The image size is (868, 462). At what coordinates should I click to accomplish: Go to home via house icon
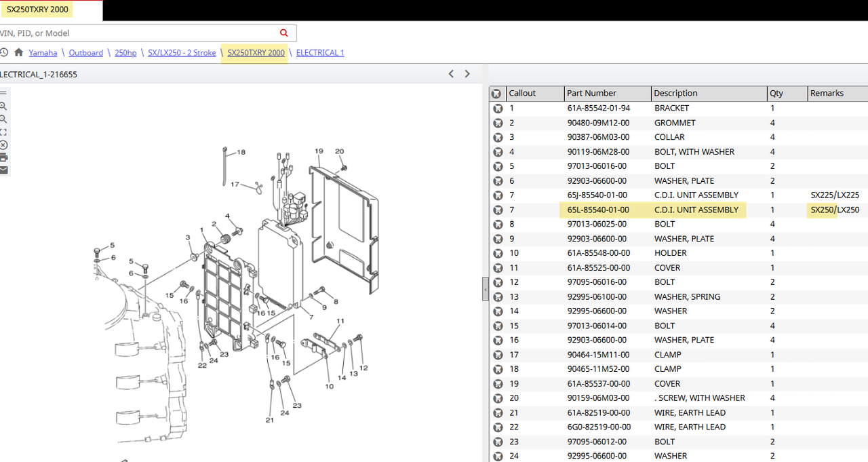tap(18, 52)
